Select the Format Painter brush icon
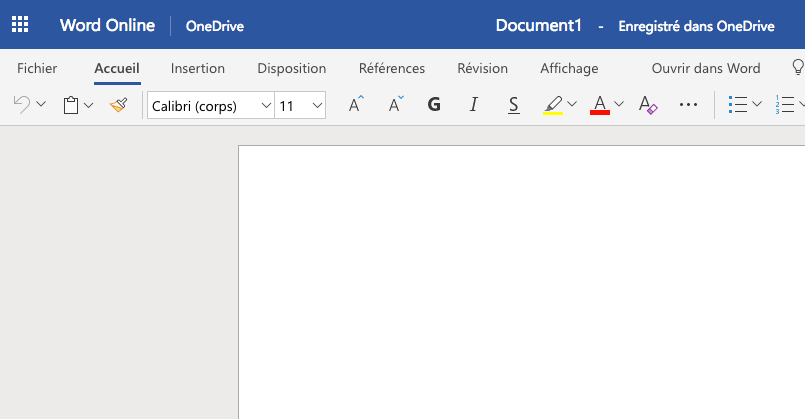 point(119,105)
